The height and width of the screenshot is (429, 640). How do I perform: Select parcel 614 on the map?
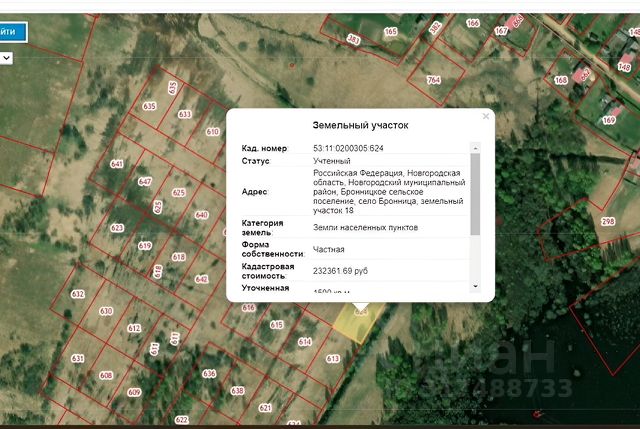tap(304, 342)
